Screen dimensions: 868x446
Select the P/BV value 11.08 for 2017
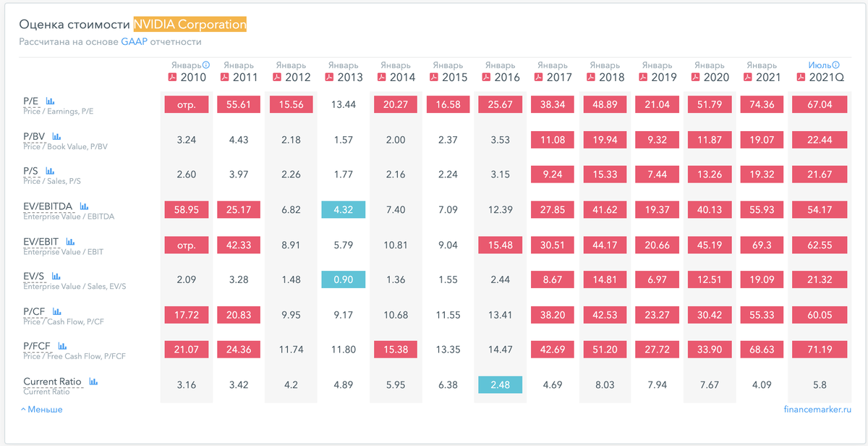[553, 140]
